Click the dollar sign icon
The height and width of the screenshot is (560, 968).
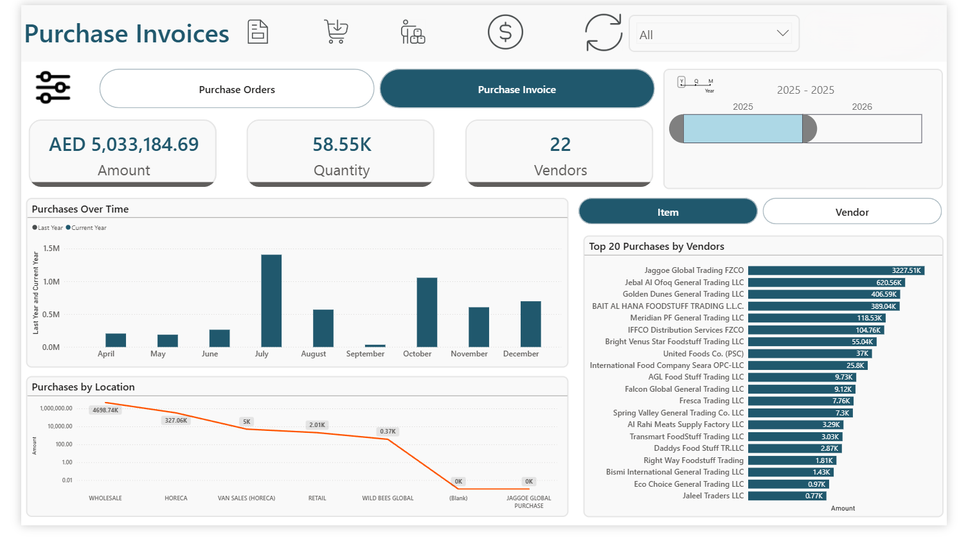click(x=505, y=32)
